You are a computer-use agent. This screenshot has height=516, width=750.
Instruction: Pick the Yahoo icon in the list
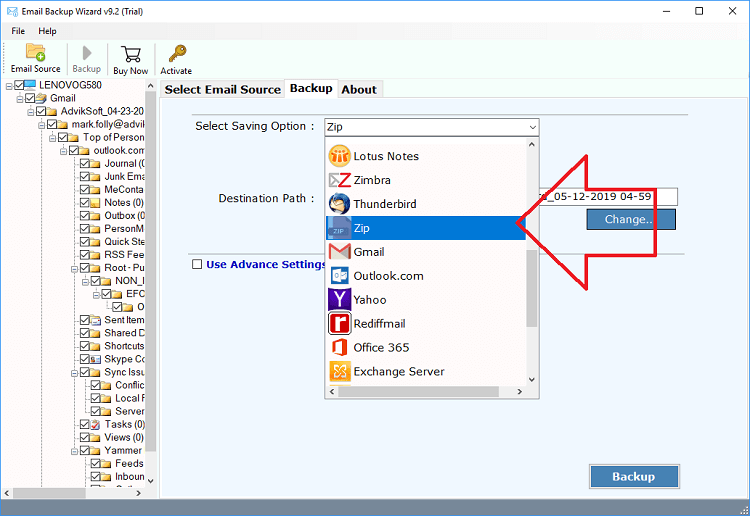[339, 299]
